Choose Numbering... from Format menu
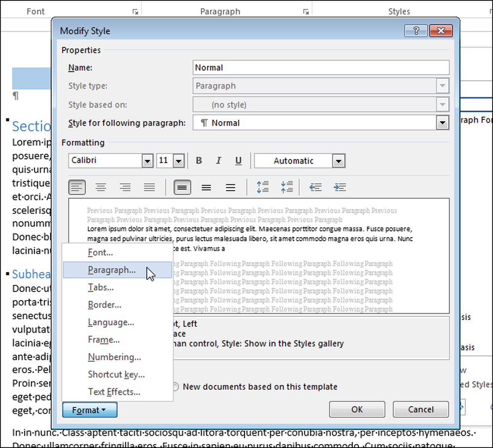493x448 pixels. [118, 357]
